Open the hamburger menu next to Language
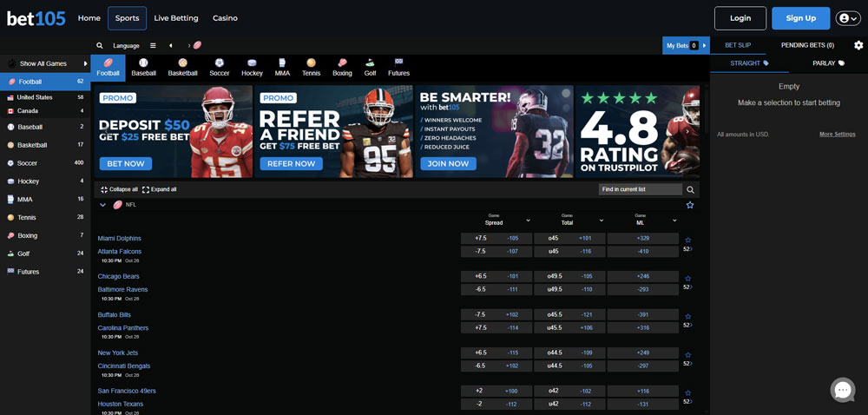The image size is (868, 415). [x=153, y=45]
